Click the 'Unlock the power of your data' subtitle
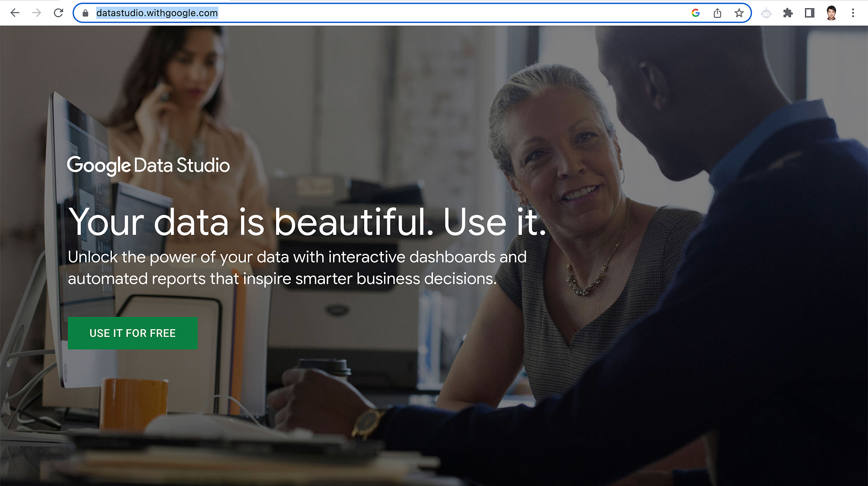 click(297, 268)
